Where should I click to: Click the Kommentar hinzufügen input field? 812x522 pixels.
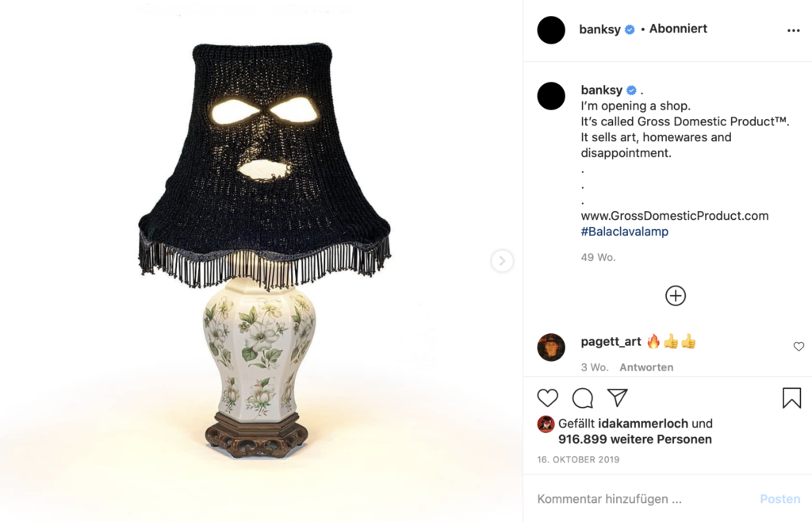642,499
